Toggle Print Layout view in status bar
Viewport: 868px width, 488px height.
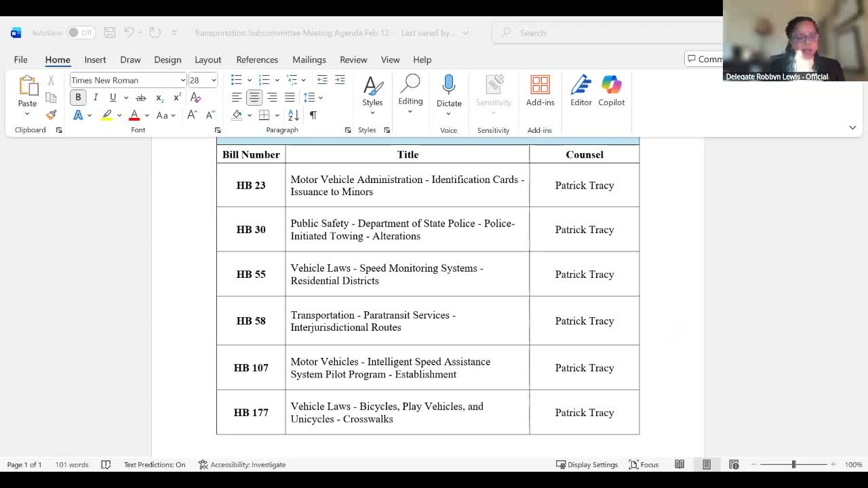(x=707, y=464)
